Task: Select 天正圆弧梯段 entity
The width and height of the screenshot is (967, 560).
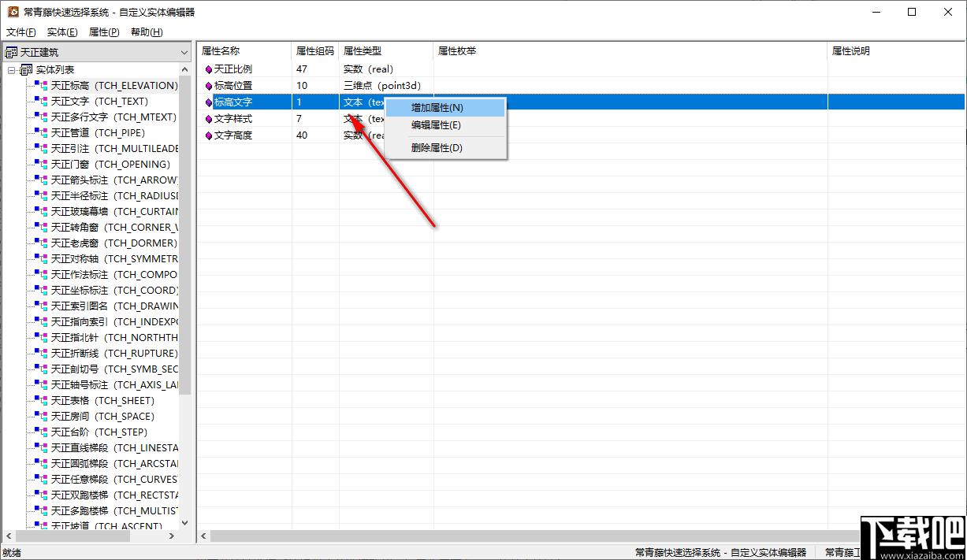Action: click(x=115, y=463)
